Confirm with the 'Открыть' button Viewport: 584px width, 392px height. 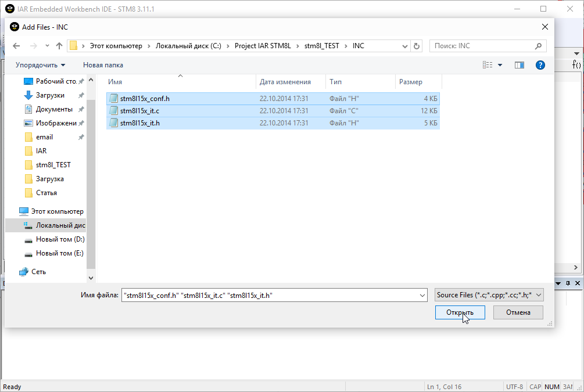460,312
